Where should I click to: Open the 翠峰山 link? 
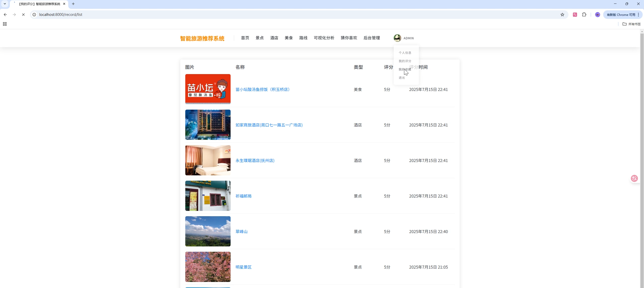(241, 232)
